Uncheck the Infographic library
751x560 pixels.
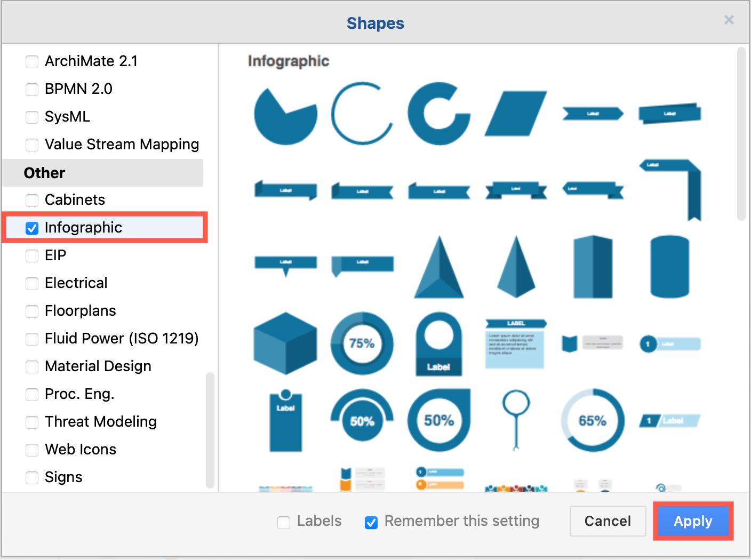(x=32, y=228)
